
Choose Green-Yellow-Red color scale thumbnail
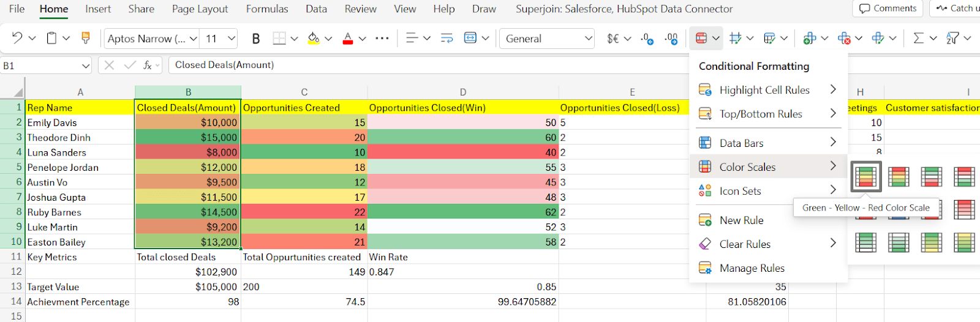click(865, 177)
